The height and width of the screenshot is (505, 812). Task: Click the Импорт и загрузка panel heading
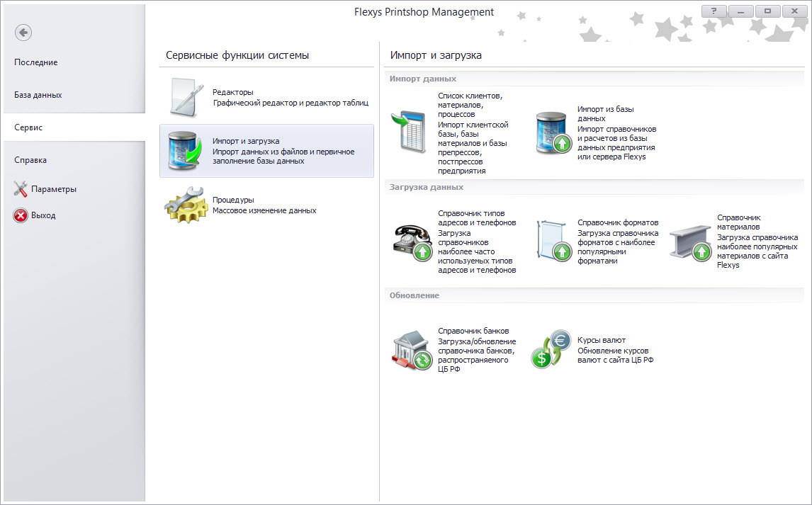click(436, 55)
